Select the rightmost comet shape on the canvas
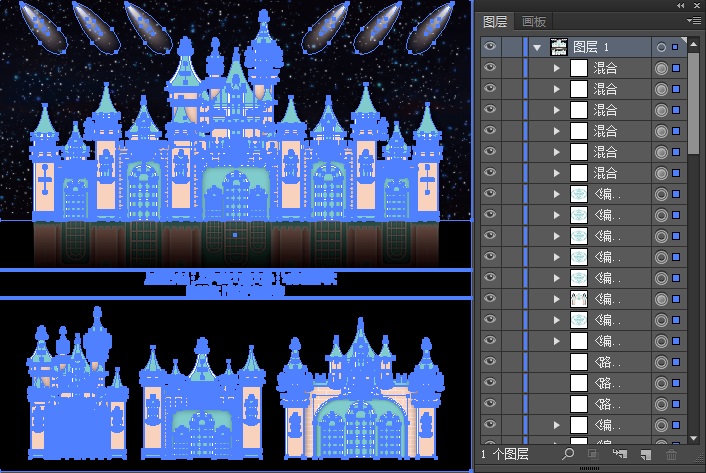706x473 pixels. tap(430, 27)
